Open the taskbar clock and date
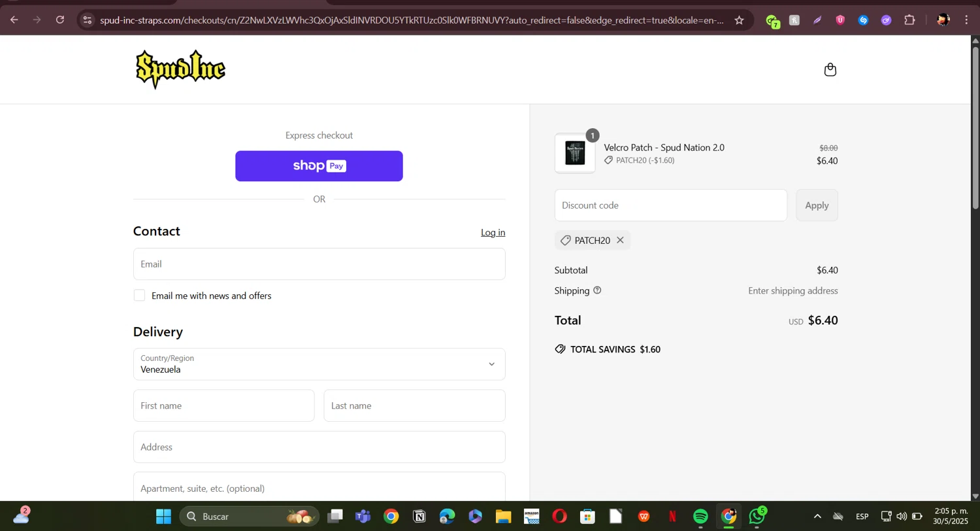This screenshot has height=531, width=980. pos(951,516)
